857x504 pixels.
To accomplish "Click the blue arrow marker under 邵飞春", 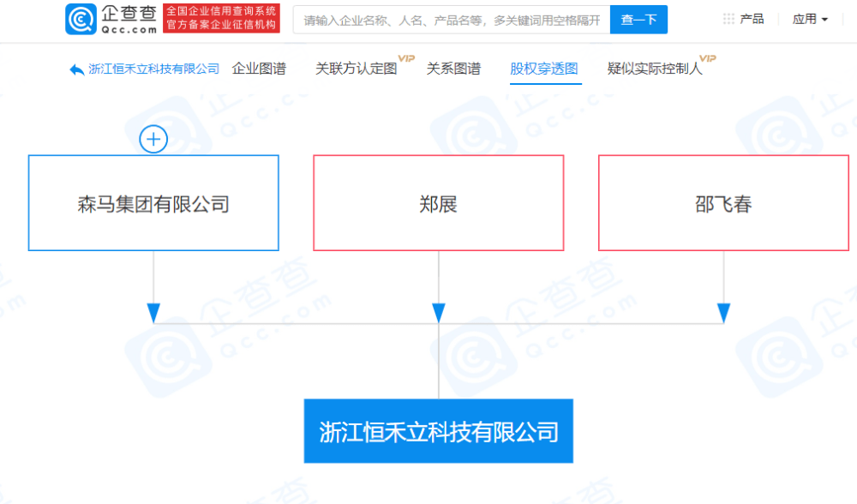I will click(x=722, y=311).
